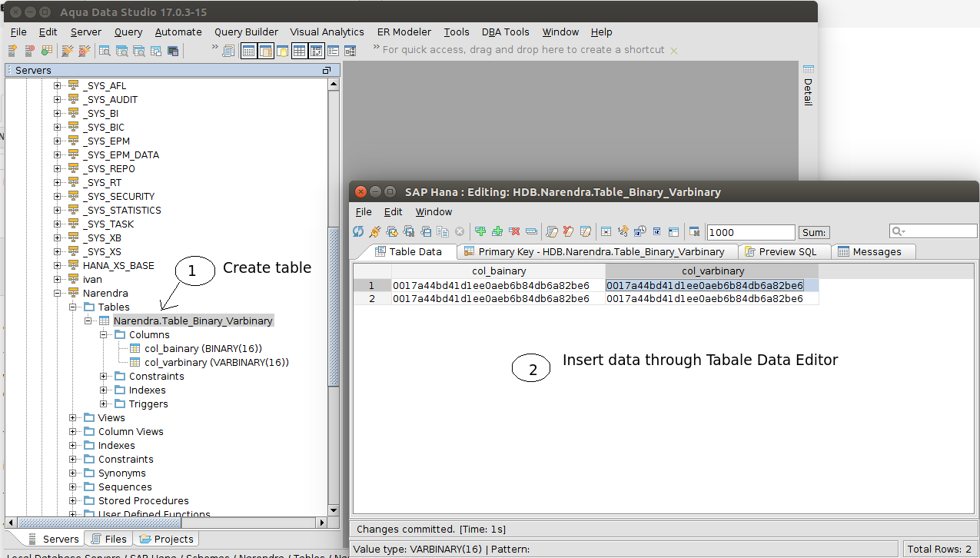Open the ER Modeler menu
Screen dimensions: 980x558
(404, 32)
